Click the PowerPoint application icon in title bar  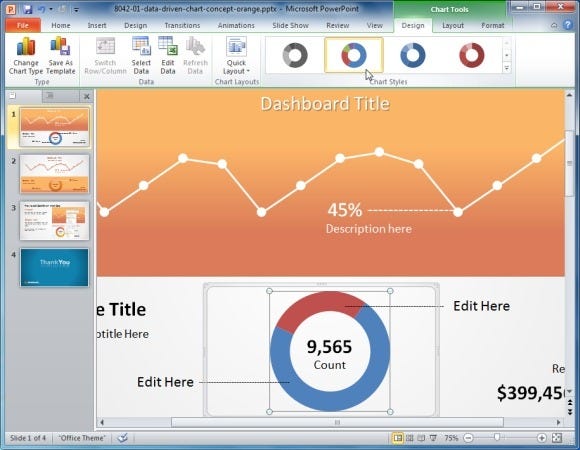click(x=10, y=9)
